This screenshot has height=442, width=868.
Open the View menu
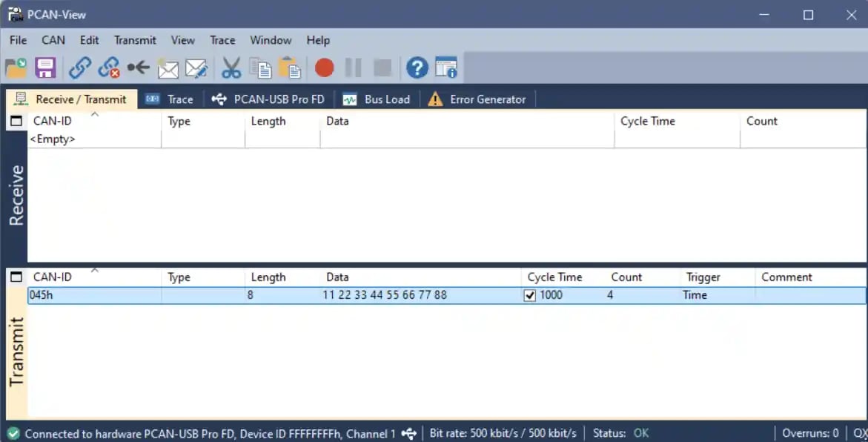[x=182, y=40]
